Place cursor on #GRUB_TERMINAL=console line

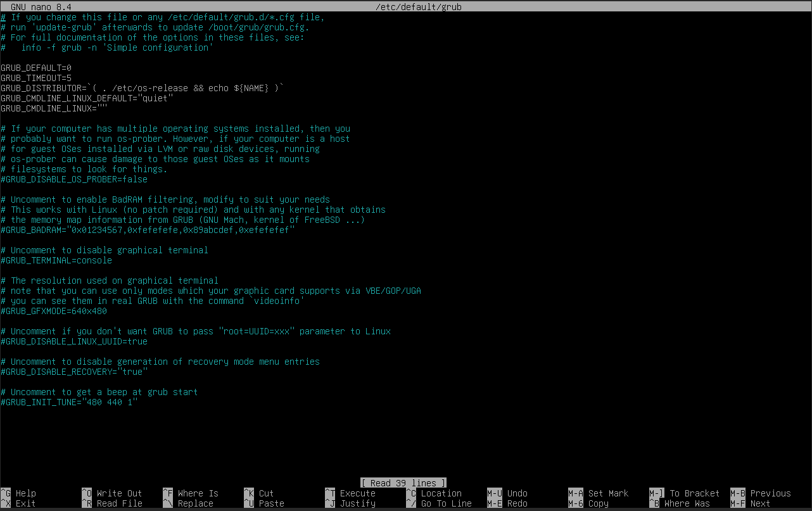[56, 260]
